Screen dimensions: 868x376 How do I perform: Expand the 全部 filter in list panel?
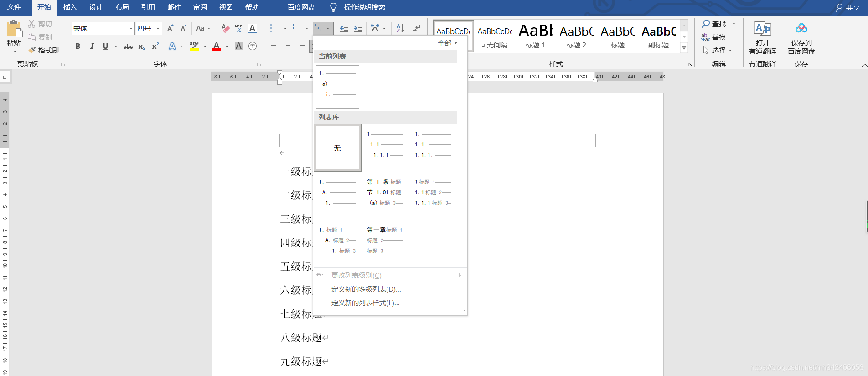tap(447, 43)
